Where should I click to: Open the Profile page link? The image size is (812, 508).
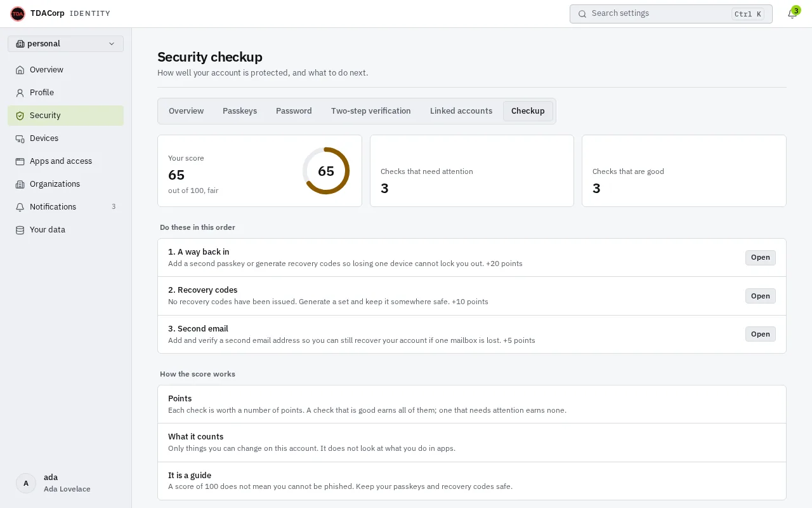point(66,93)
